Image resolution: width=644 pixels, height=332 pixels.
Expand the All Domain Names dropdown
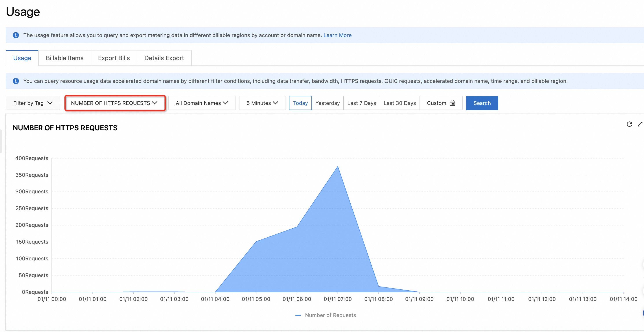[202, 103]
